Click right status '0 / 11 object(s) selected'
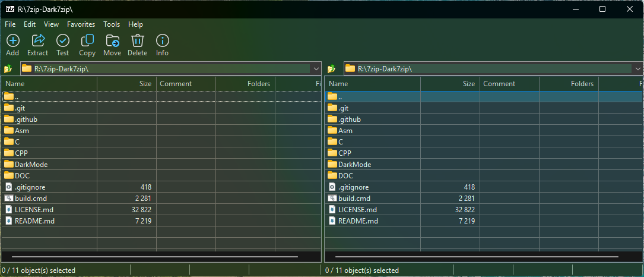The height and width of the screenshot is (277, 644). pos(362,270)
